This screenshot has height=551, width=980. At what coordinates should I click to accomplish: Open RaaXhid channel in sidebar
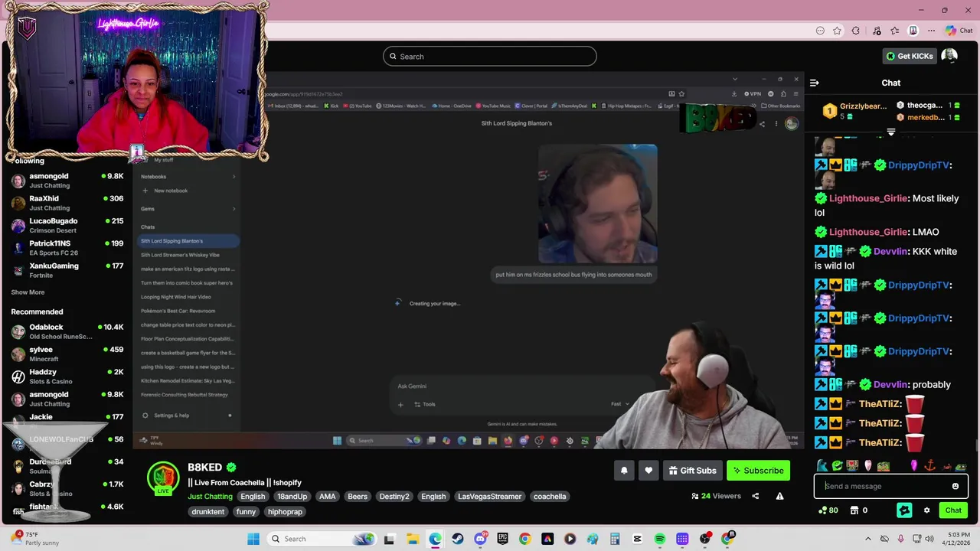coord(67,203)
